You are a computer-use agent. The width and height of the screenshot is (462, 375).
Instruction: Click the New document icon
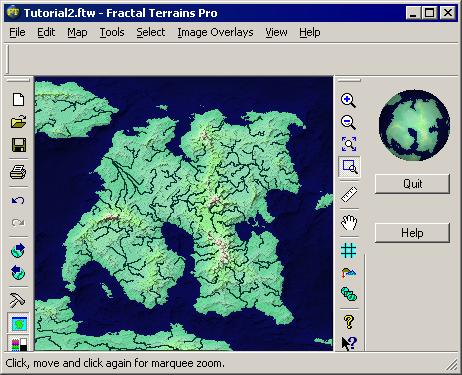click(x=18, y=100)
